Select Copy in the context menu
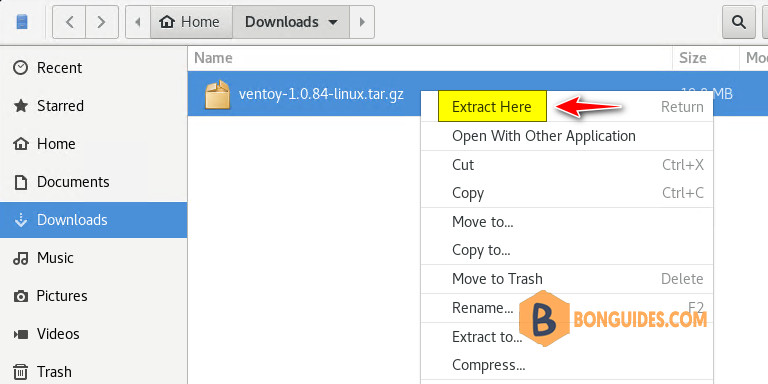The height and width of the screenshot is (384, 768). point(567,193)
